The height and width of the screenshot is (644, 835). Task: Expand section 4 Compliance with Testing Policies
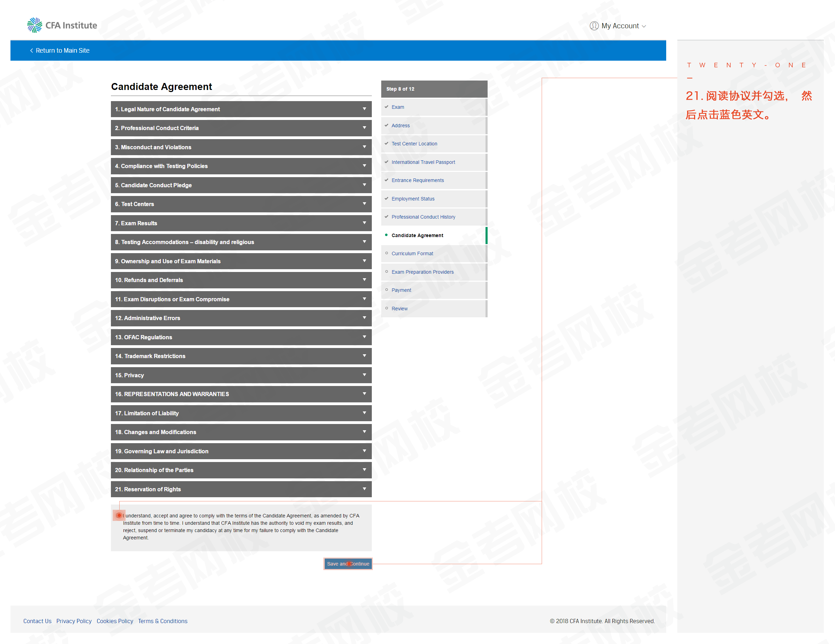pos(241,166)
